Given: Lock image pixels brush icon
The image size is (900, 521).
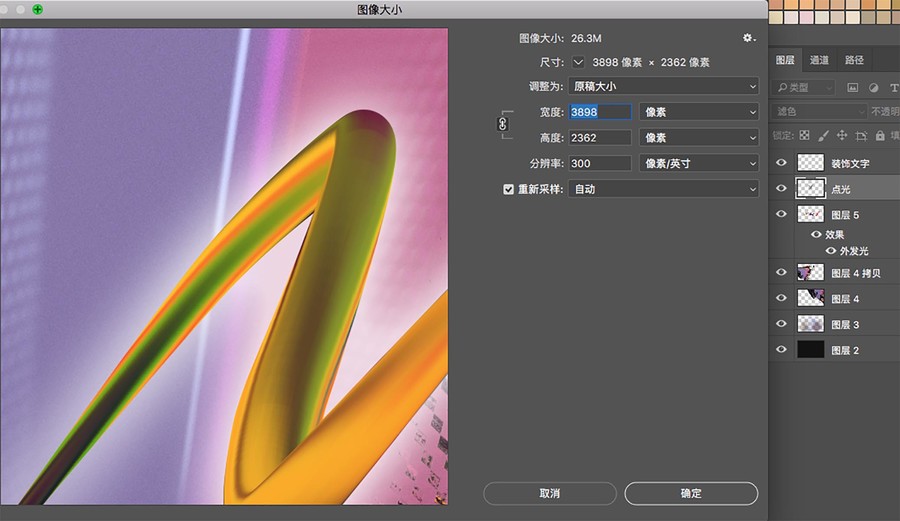Looking at the screenshot, I should pyautogui.click(x=823, y=135).
